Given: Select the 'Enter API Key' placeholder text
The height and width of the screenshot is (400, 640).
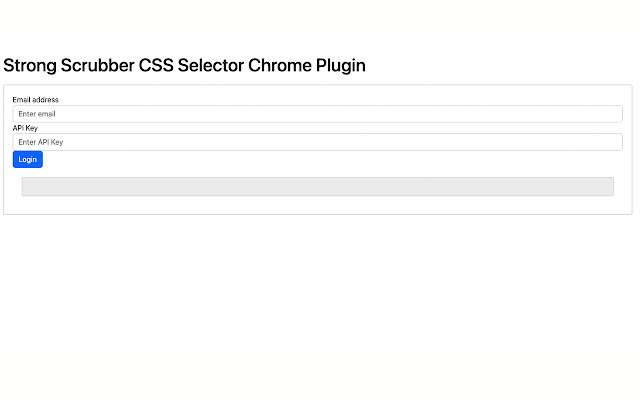Looking at the screenshot, I should tap(41, 142).
